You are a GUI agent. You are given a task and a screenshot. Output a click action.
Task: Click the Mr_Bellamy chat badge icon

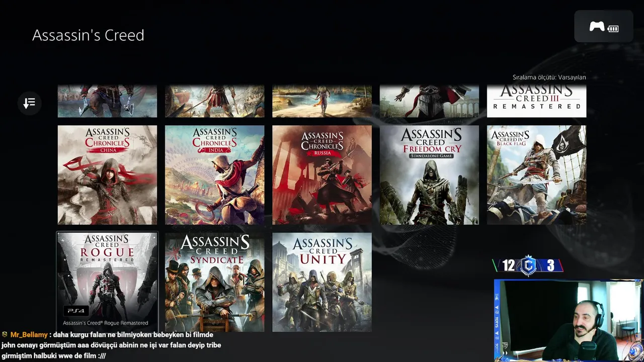pos(5,335)
